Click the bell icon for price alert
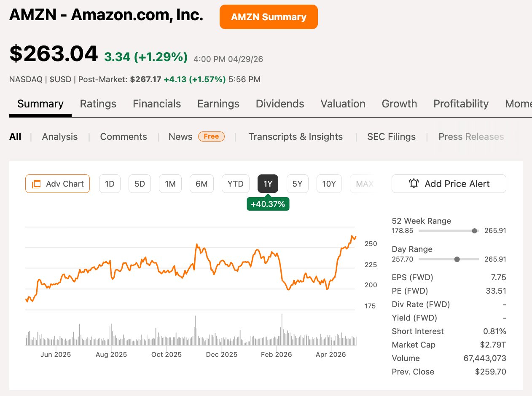This screenshot has height=396, width=532. [414, 184]
